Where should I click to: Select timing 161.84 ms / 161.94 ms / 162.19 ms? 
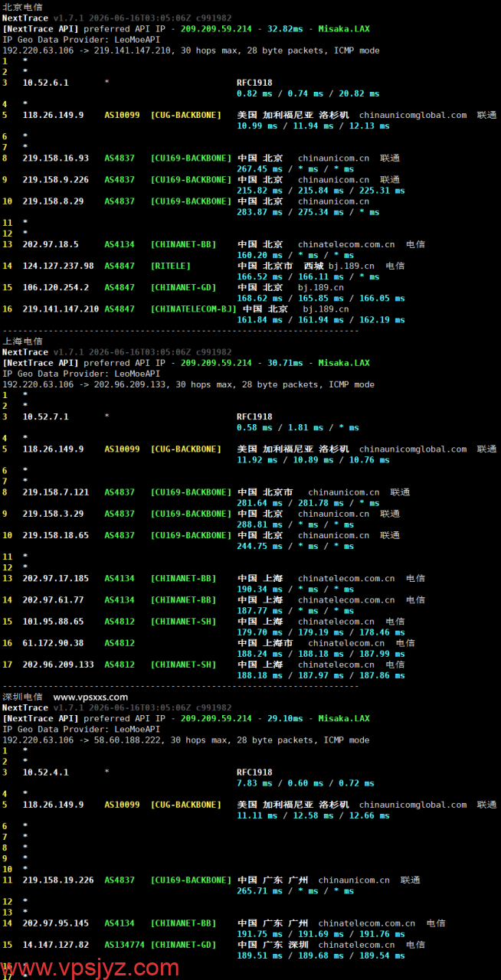coord(321,320)
